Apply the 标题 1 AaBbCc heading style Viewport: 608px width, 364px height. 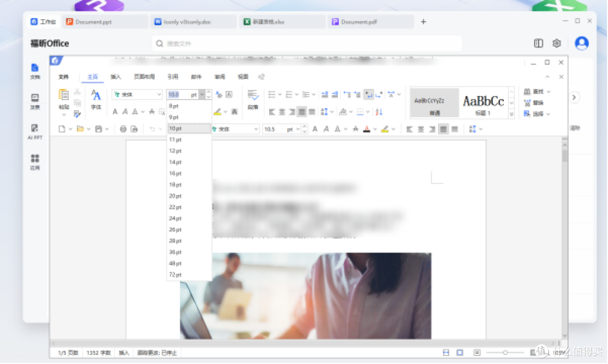[483, 103]
